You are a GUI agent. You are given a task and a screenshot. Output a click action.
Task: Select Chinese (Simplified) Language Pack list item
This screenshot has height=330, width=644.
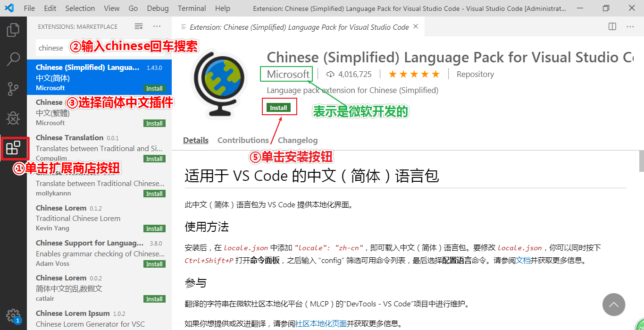click(99, 77)
